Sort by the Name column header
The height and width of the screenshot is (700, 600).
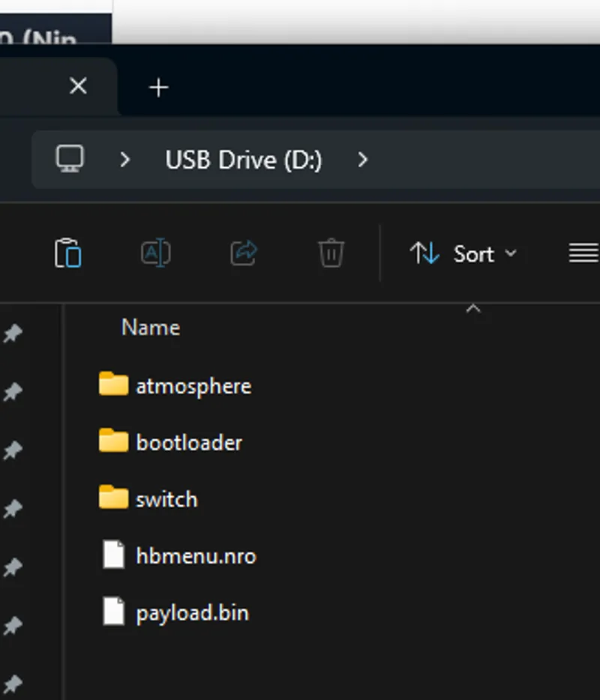[151, 328]
